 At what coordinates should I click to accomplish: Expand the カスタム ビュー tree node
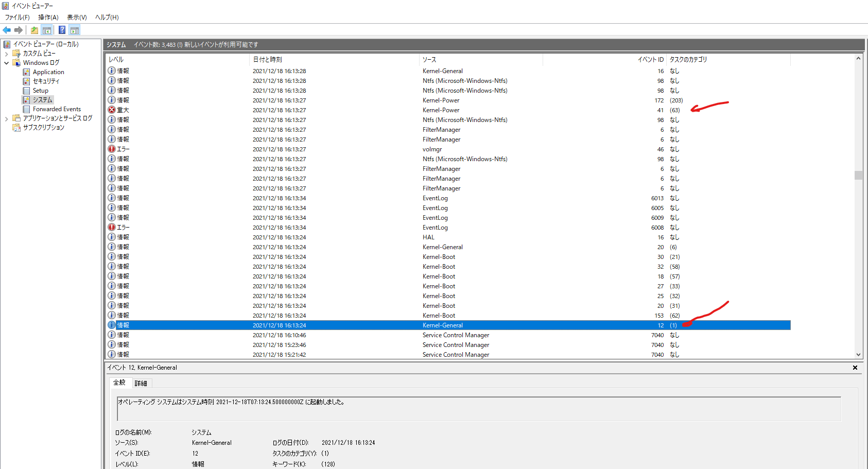tap(6, 54)
